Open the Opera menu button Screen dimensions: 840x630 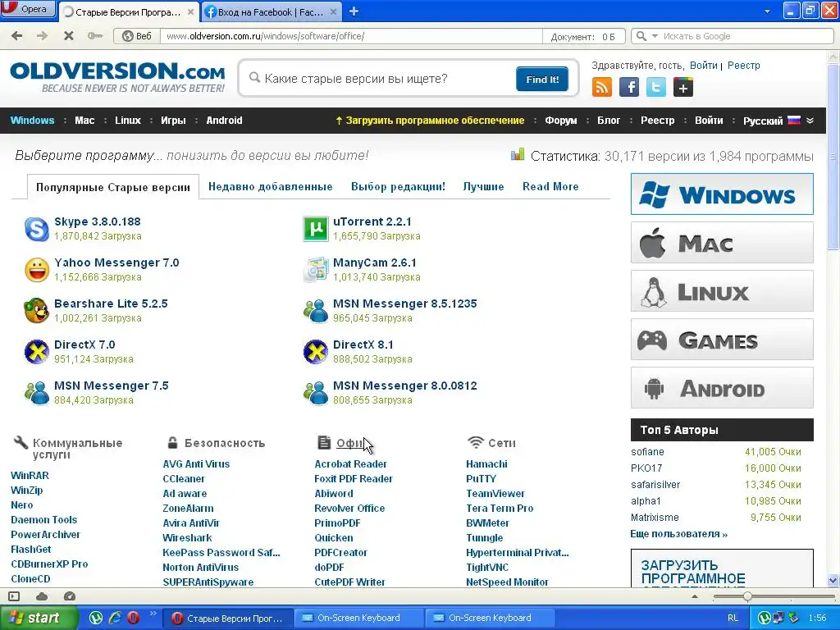(28, 9)
